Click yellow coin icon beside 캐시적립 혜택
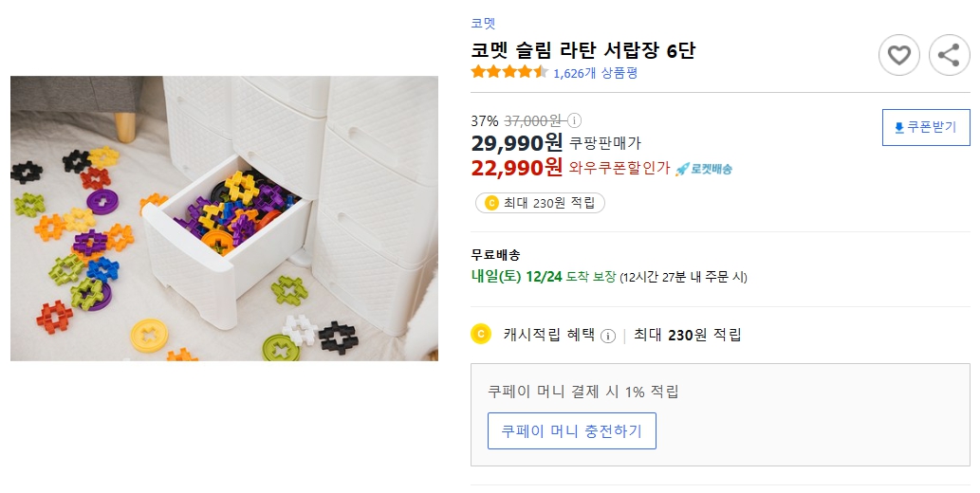980x493 pixels. coord(481,334)
